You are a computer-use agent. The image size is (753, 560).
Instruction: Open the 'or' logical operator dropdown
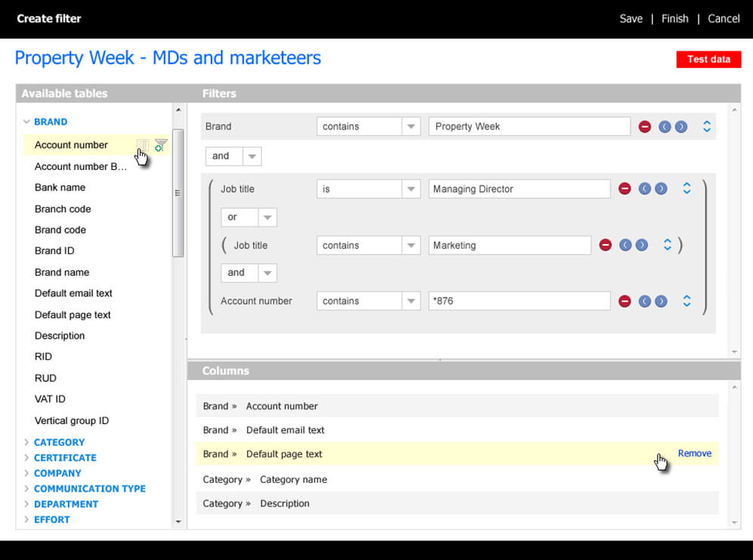click(268, 218)
